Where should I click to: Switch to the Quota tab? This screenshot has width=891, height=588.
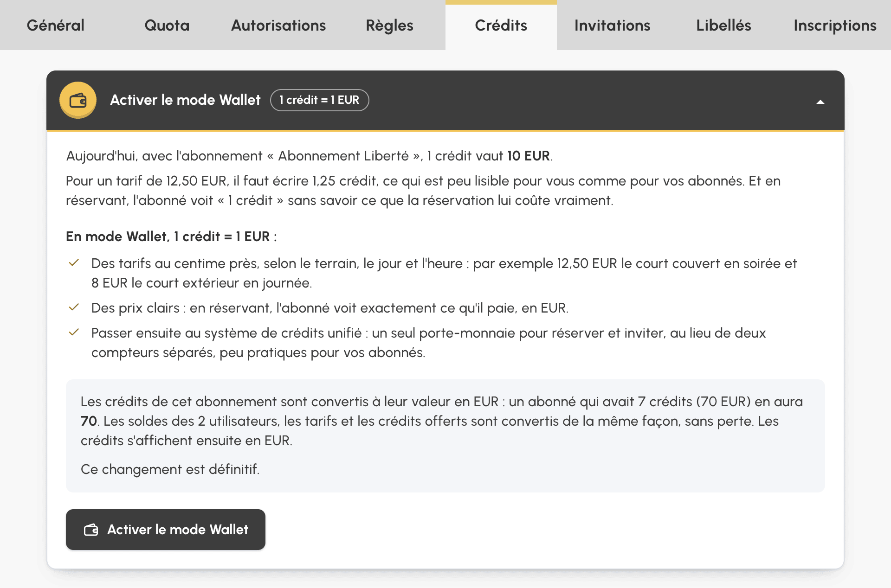click(167, 25)
